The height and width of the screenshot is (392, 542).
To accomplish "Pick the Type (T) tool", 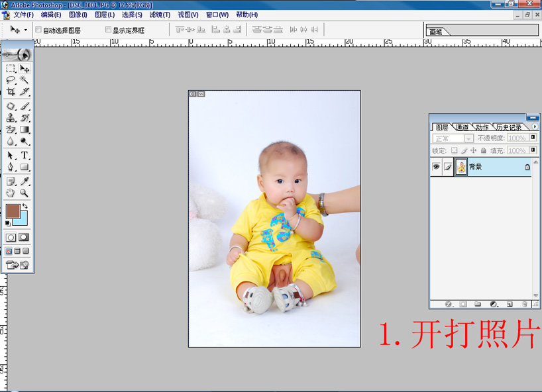I will (25, 156).
